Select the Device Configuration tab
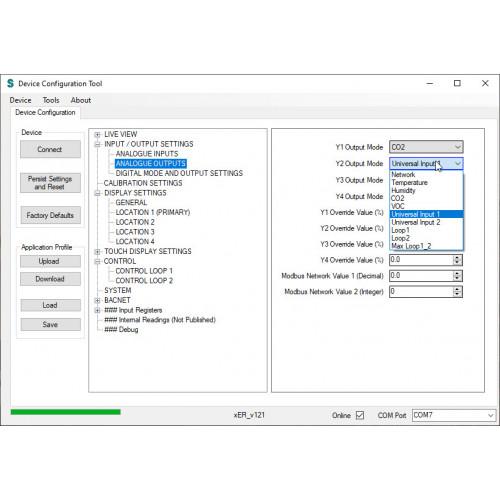 tap(45, 112)
